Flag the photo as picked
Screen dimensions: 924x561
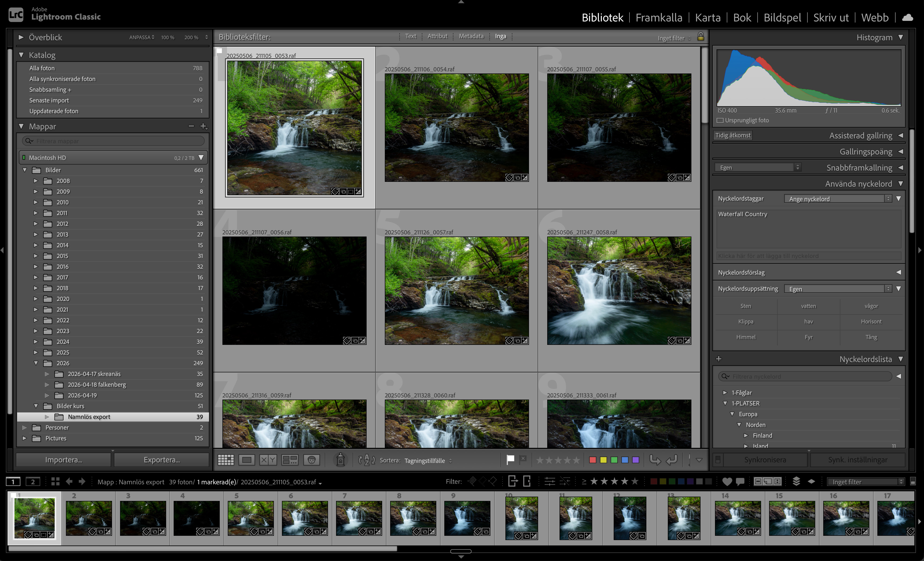(x=510, y=460)
